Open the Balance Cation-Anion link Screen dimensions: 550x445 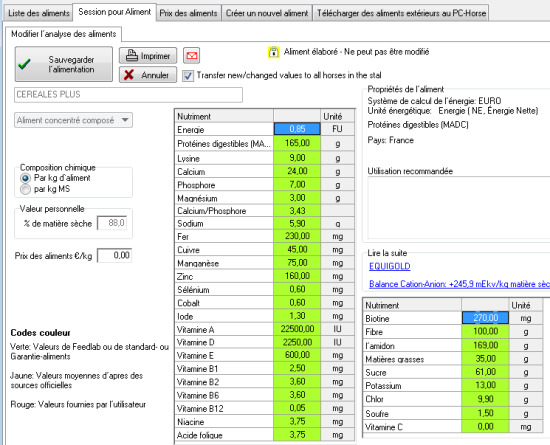(459, 284)
